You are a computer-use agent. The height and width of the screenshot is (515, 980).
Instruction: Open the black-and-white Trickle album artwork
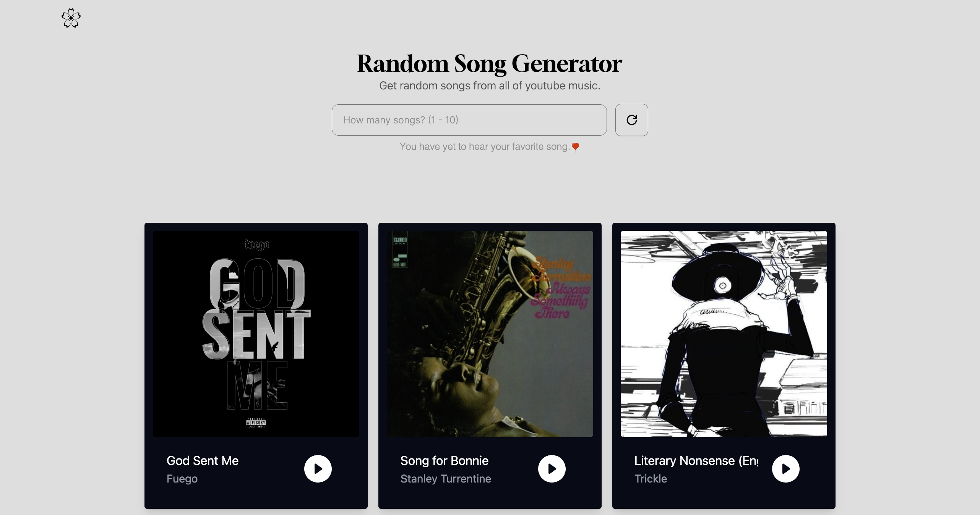point(724,334)
